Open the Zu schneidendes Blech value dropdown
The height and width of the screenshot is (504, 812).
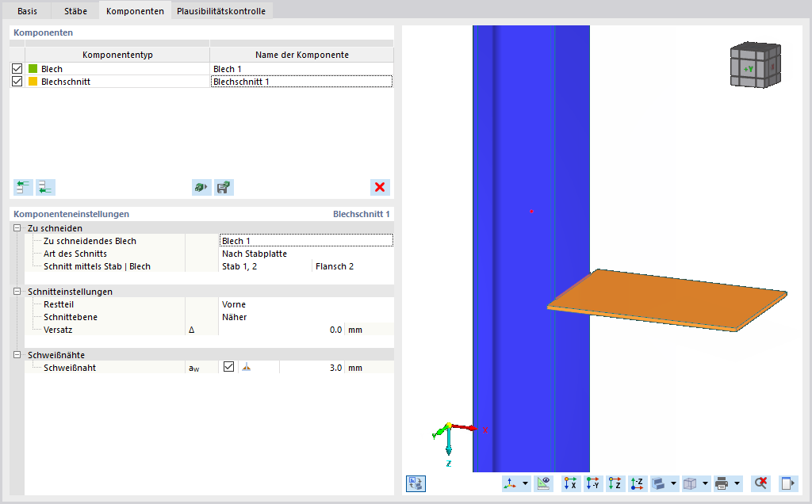[x=306, y=241]
